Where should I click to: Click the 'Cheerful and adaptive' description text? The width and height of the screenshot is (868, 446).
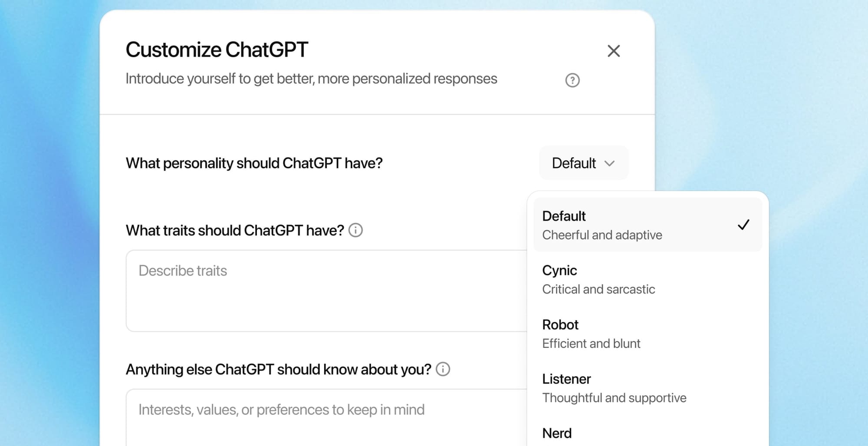click(602, 235)
